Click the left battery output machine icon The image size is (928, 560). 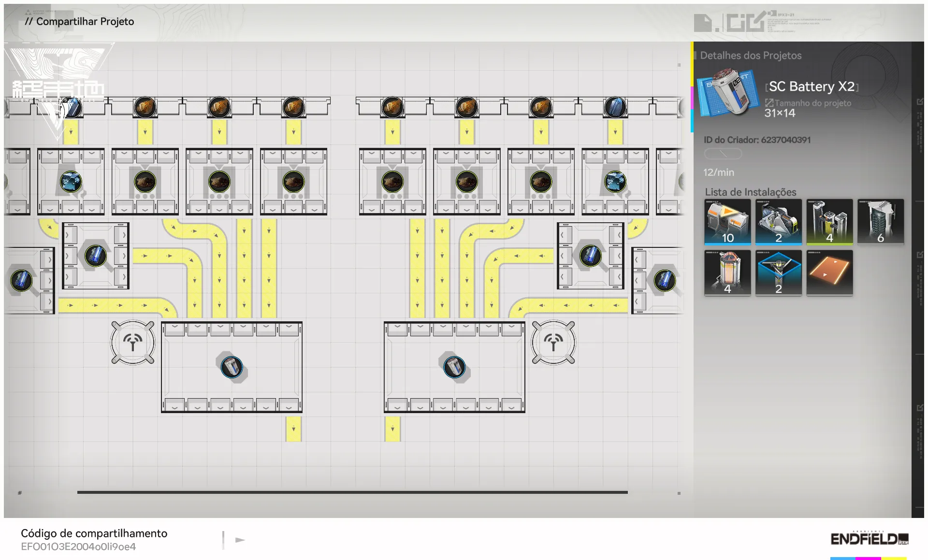[232, 366]
